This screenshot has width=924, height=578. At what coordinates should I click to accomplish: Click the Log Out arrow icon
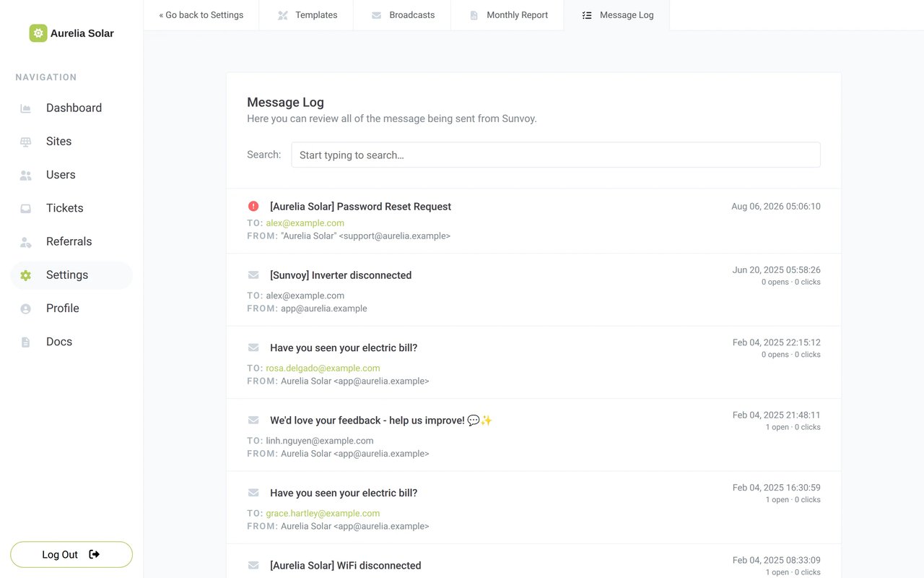tap(95, 554)
